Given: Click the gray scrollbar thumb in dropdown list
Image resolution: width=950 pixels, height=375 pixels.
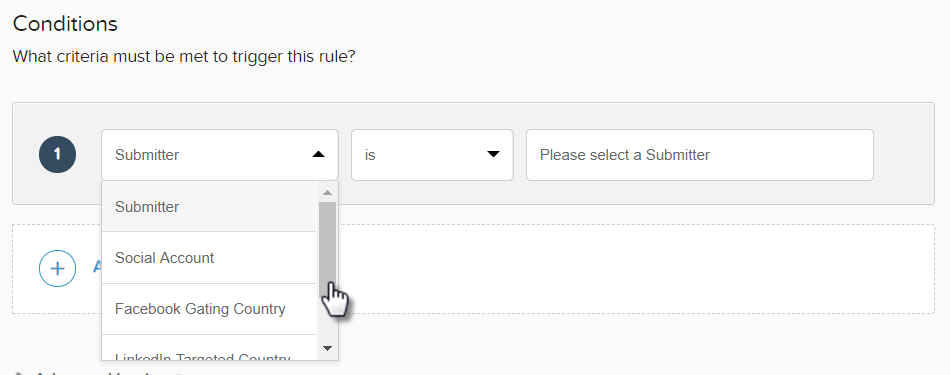Looking at the screenshot, I should coord(327,250).
